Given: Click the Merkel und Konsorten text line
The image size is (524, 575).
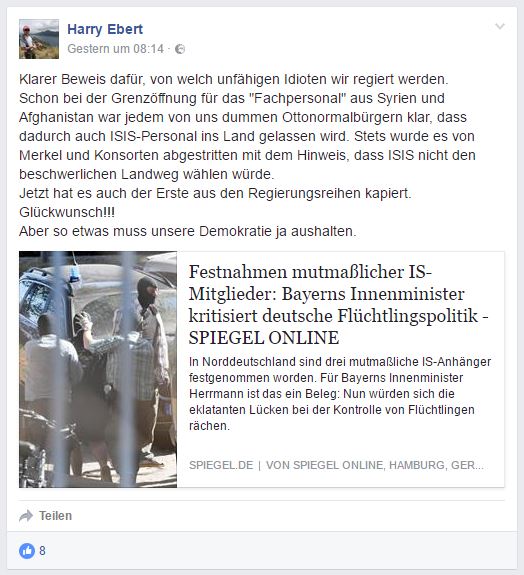Looking at the screenshot, I should pos(247,155).
